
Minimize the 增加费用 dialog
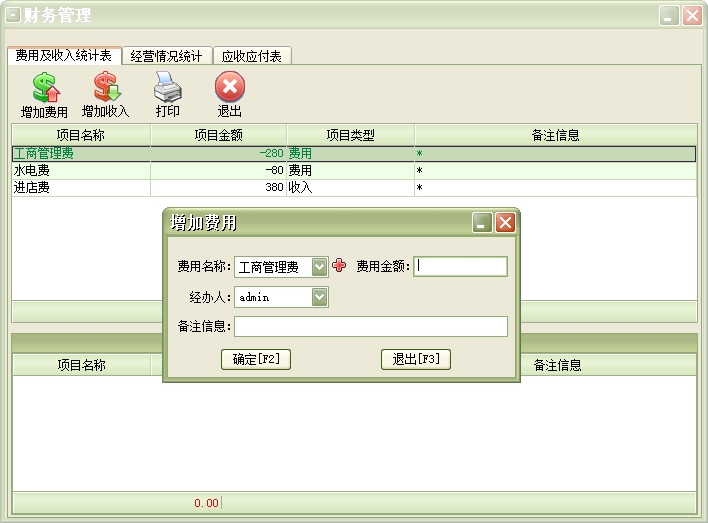click(x=482, y=223)
